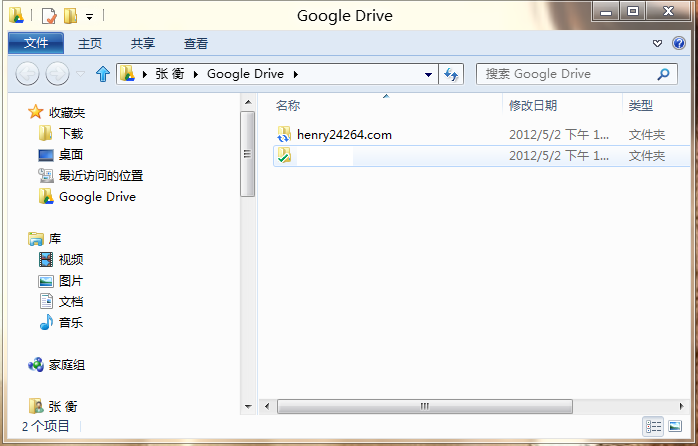Click the search magnifier icon

click(x=663, y=74)
